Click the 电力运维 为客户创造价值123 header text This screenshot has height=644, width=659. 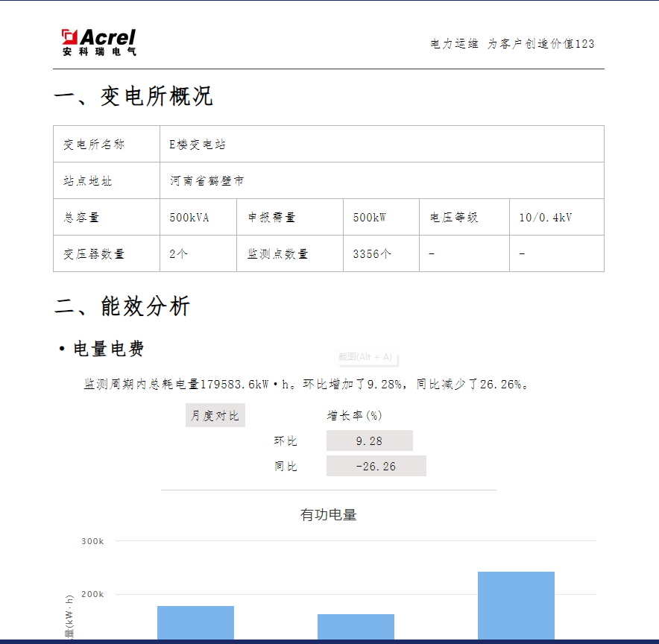point(512,44)
